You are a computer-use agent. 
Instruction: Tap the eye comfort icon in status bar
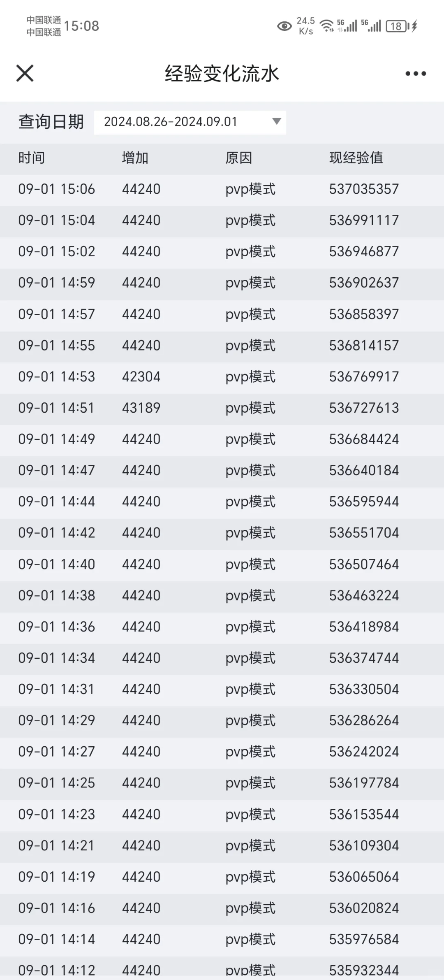[x=284, y=27]
